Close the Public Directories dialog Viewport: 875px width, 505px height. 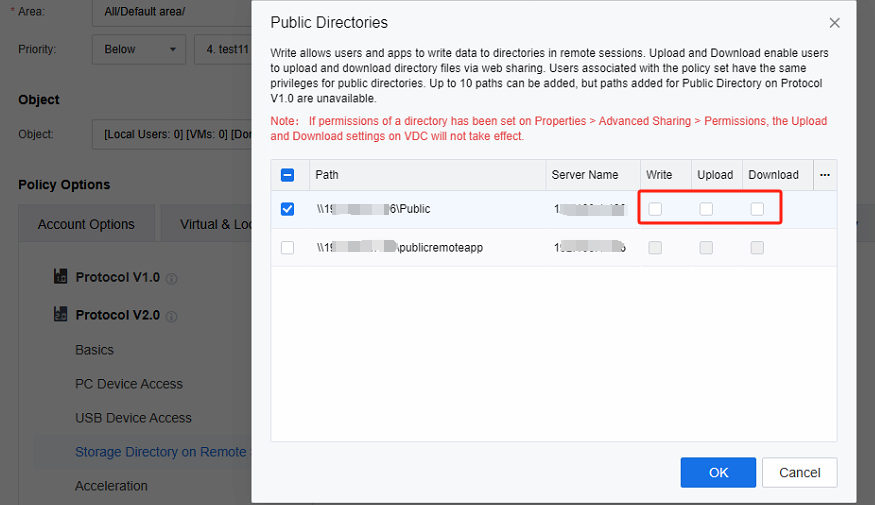[x=835, y=23]
